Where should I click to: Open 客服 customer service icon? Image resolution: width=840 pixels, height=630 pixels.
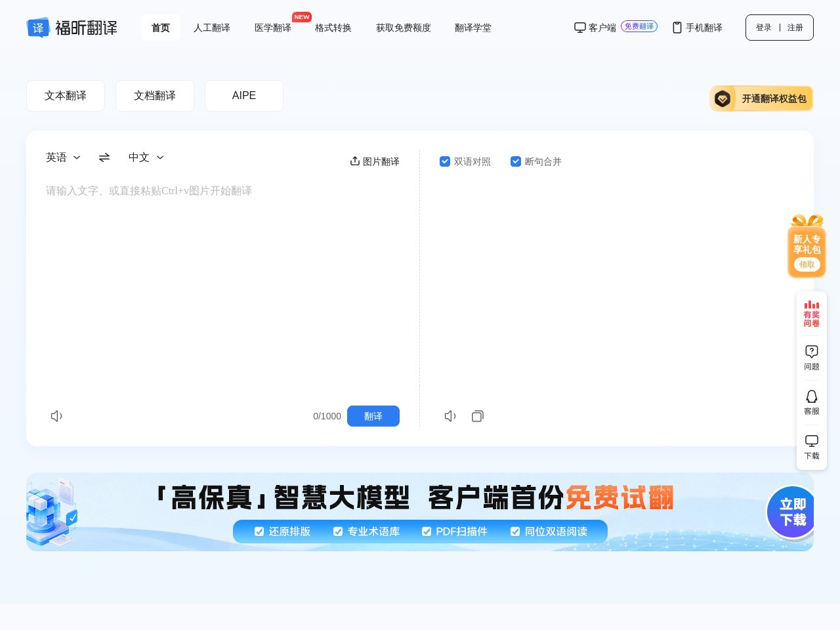tap(812, 402)
